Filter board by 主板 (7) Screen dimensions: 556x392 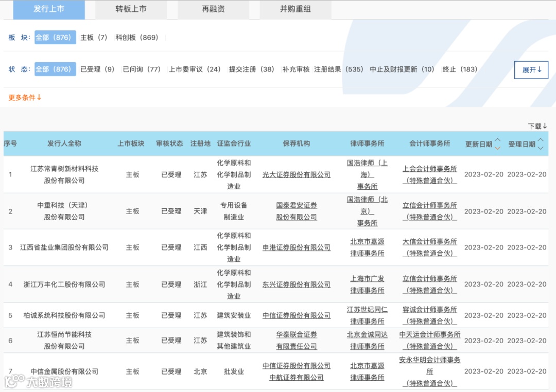point(94,37)
